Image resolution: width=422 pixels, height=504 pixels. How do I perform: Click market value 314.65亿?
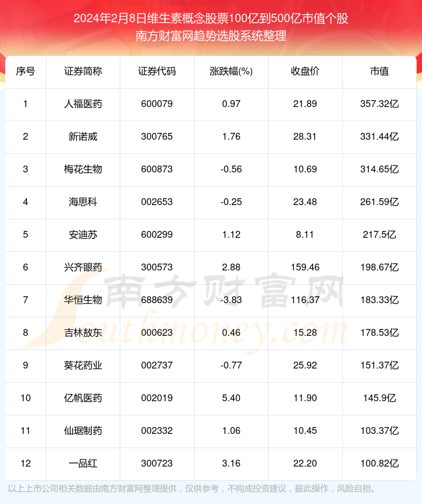click(380, 169)
